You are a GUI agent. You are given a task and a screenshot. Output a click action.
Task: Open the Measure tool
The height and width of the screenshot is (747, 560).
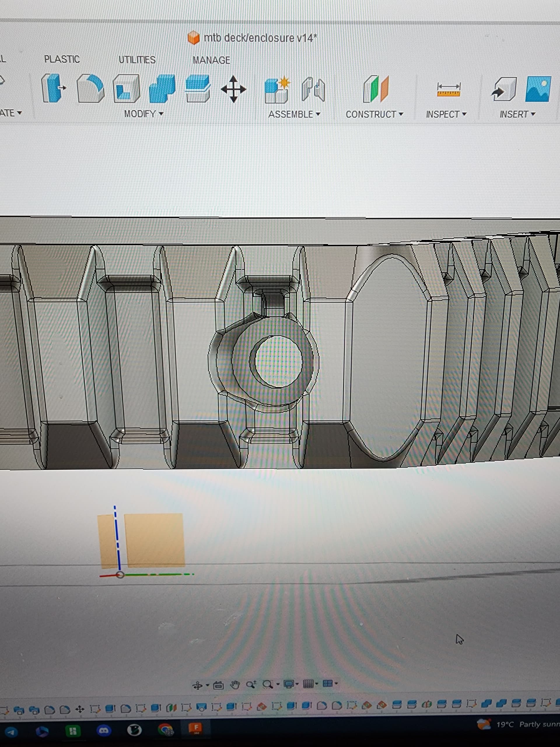(x=448, y=90)
